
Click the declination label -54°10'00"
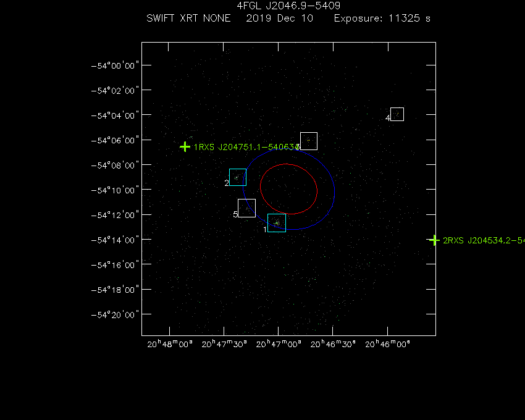tap(115, 190)
